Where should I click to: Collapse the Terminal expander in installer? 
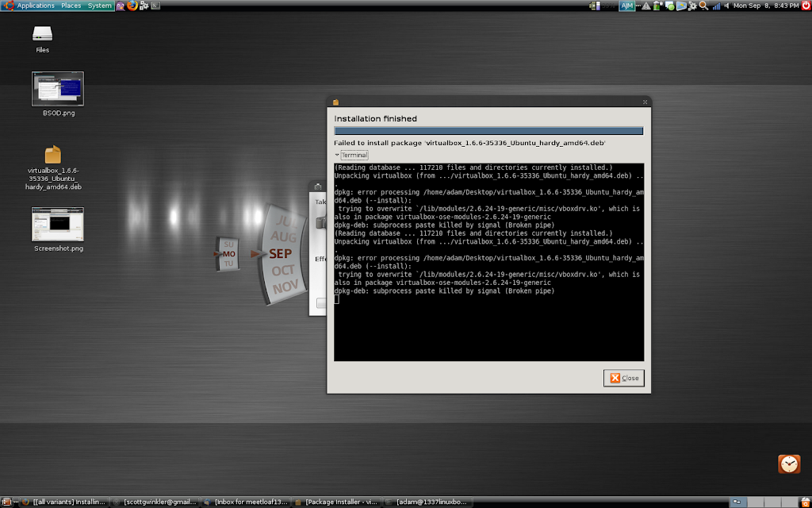350,155
